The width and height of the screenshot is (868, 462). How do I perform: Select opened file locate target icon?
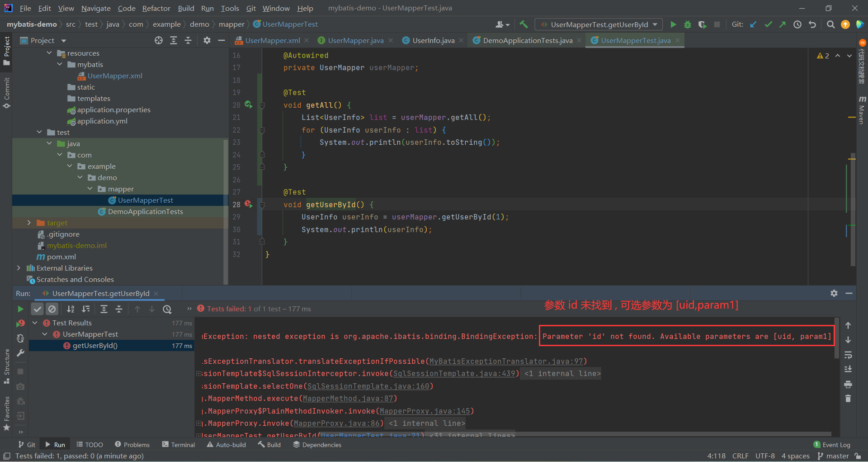click(159, 41)
